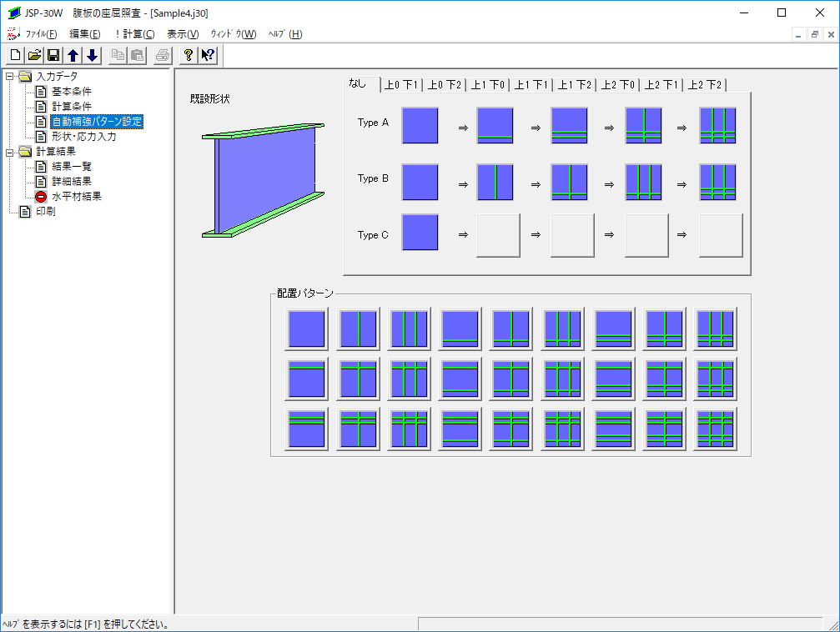Open 水平材結果 with the red icon
The height and width of the screenshot is (632, 840).
point(77,197)
